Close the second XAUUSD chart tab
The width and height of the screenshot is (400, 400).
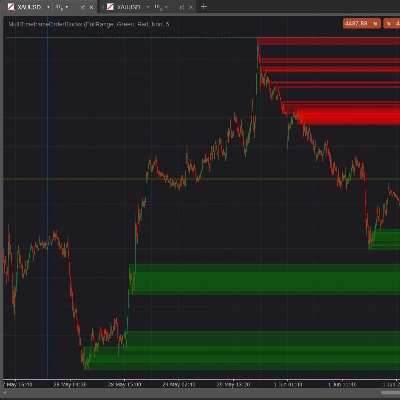[x=191, y=7]
